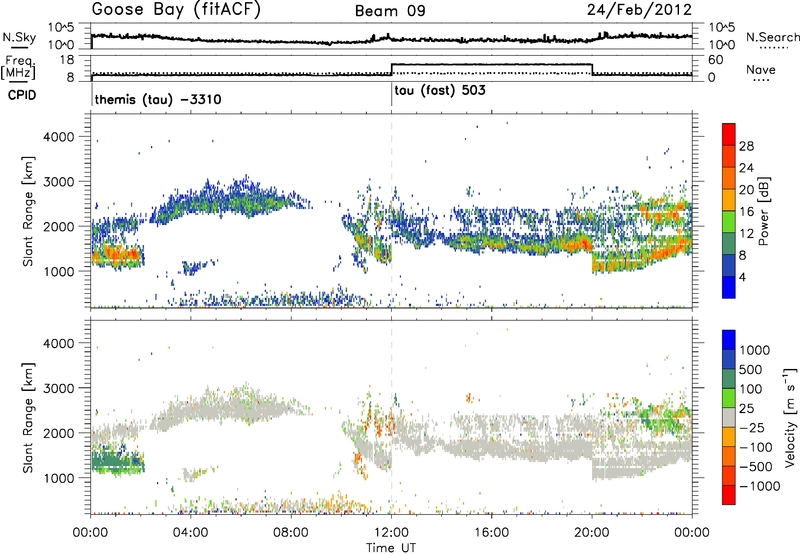The width and height of the screenshot is (800, 554).
Task: Click the 3000 km tick of the power panel
Action: click(58, 182)
